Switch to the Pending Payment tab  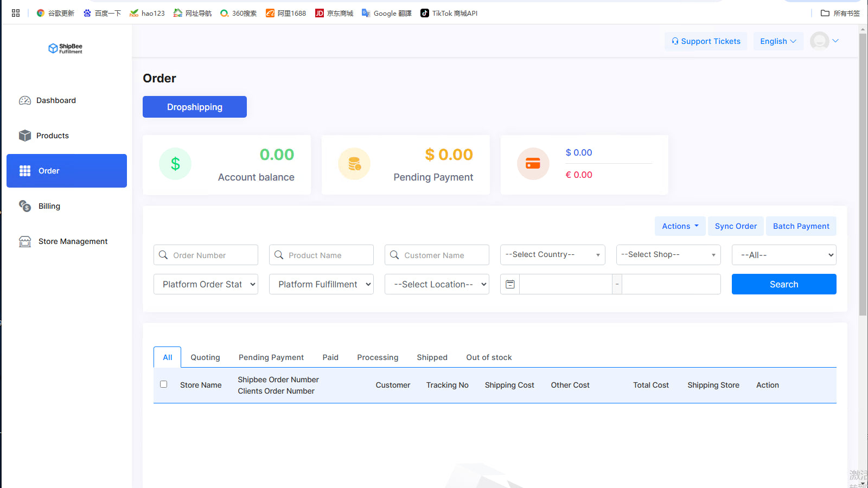coord(271,357)
